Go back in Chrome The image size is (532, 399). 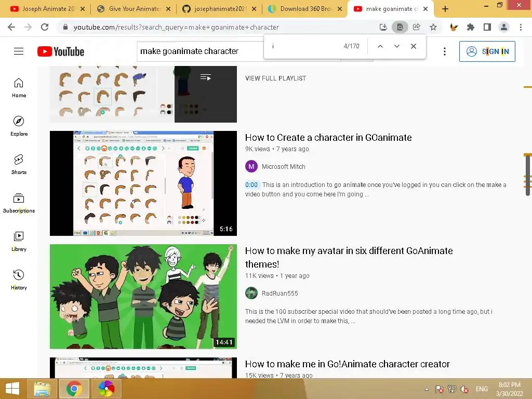tap(11, 27)
